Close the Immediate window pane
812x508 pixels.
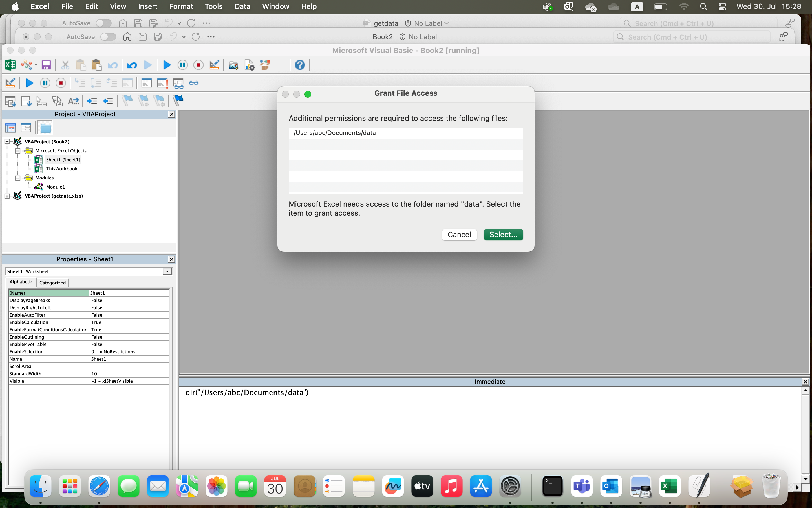click(x=805, y=382)
